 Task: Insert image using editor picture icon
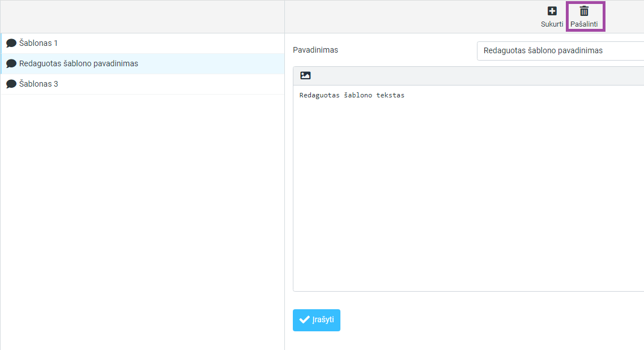[x=305, y=75]
